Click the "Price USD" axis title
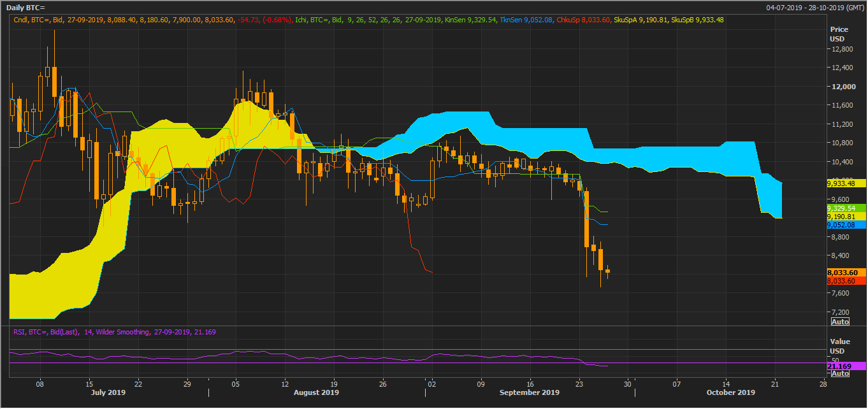868x409 pixels. [839, 34]
